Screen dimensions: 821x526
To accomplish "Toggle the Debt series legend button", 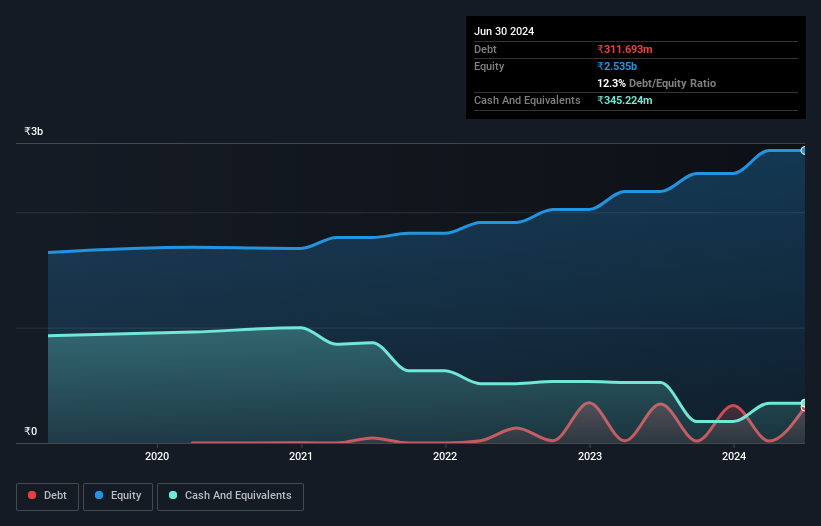I will (x=48, y=496).
